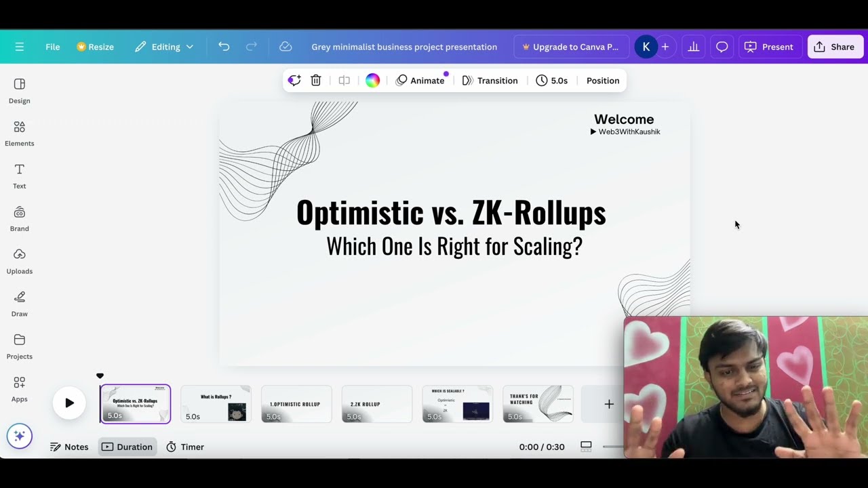Select the Welcome text on slide
Image resolution: width=868 pixels, height=488 pixels.
[624, 119]
